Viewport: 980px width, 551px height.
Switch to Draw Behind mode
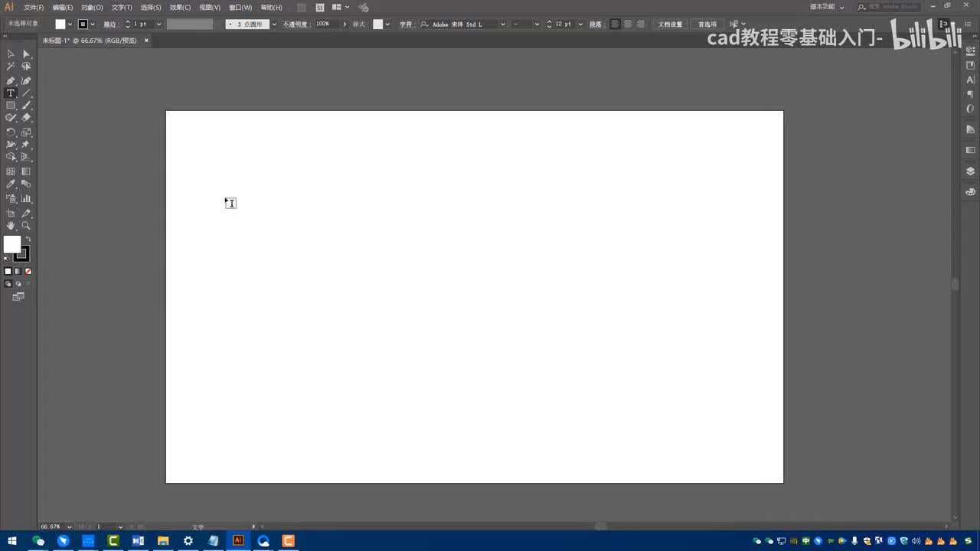pyautogui.click(x=18, y=283)
